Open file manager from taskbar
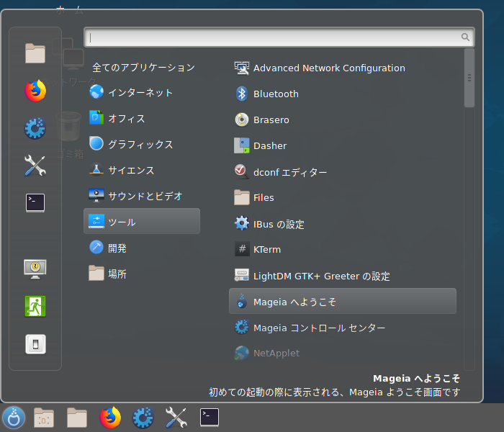Image resolution: width=504 pixels, height=432 pixels. 77,418
